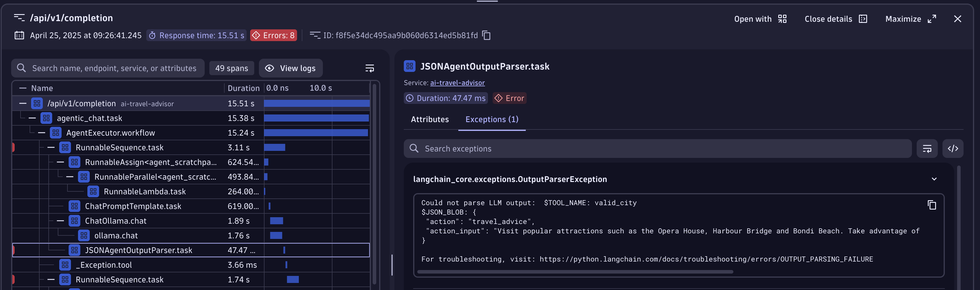Click the ollama.chat span icon

(x=84, y=236)
